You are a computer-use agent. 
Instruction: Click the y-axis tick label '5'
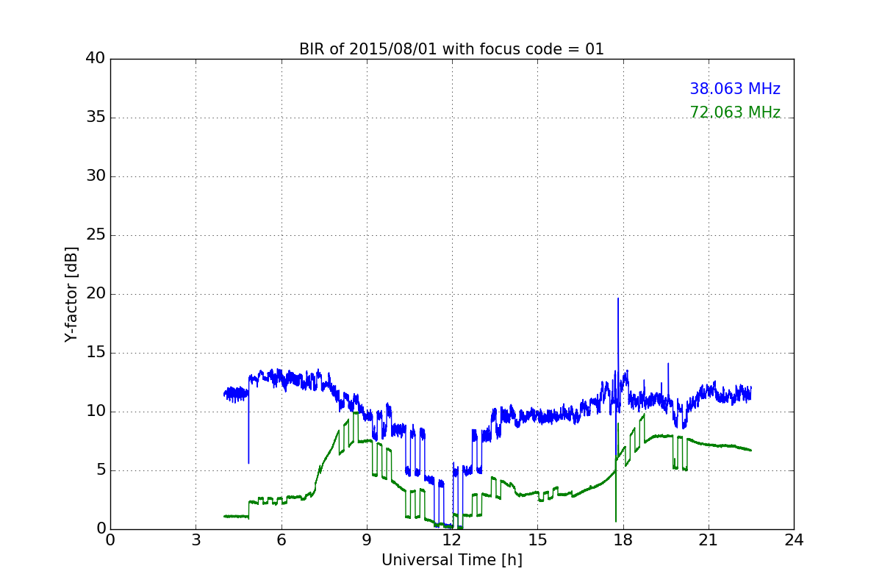point(100,470)
